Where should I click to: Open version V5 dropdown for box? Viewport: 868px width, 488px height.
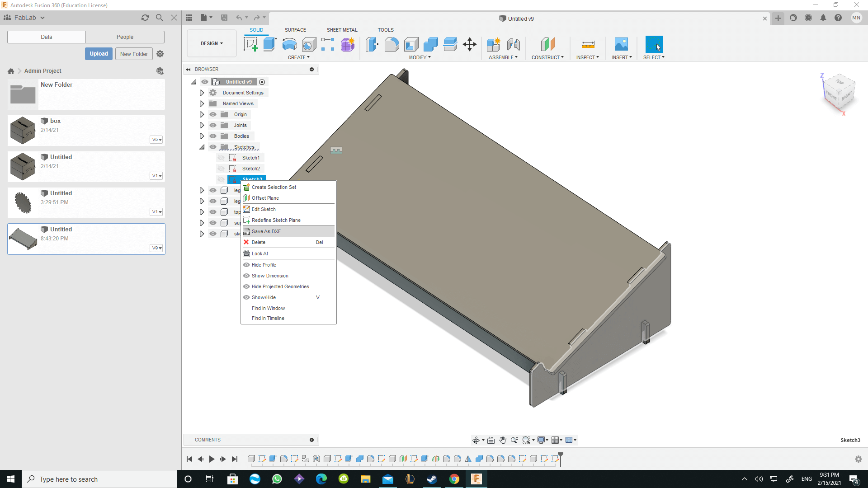(156, 140)
